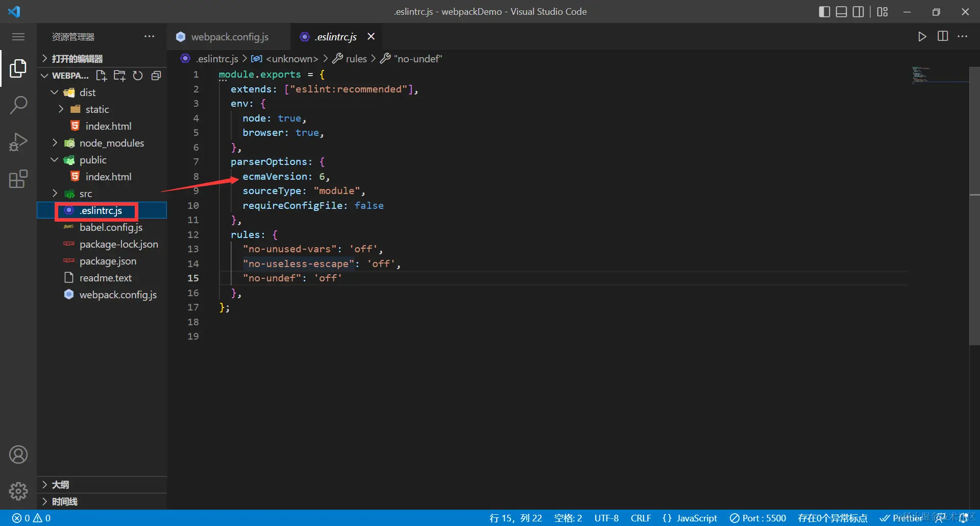Place cursor on line number 12

(193, 234)
